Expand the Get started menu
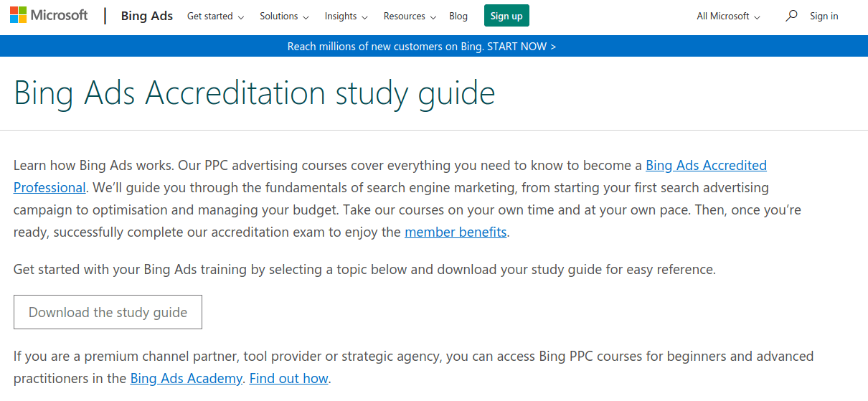This screenshot has height=401, width=868. 215,16
